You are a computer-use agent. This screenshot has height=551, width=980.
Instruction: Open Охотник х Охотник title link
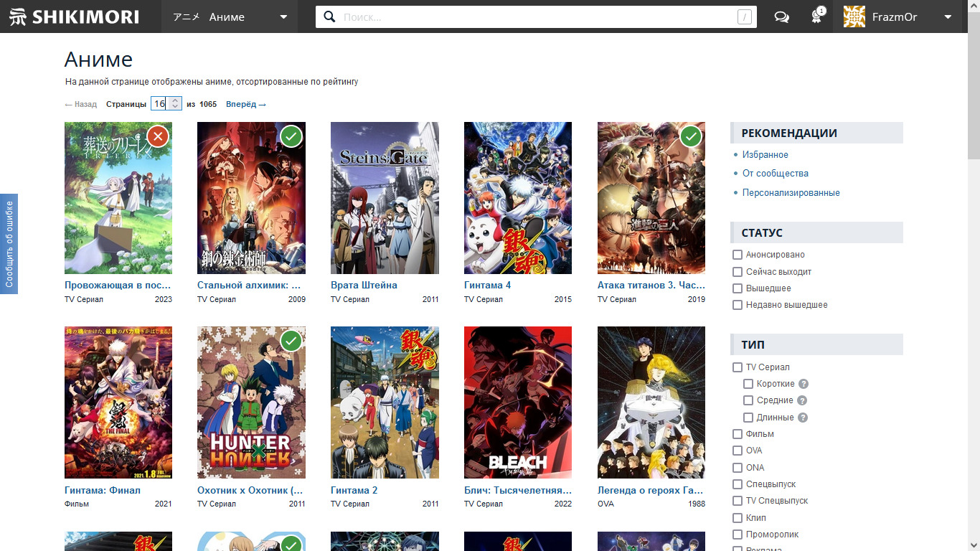pyautogui.click(x=250, y=491)
